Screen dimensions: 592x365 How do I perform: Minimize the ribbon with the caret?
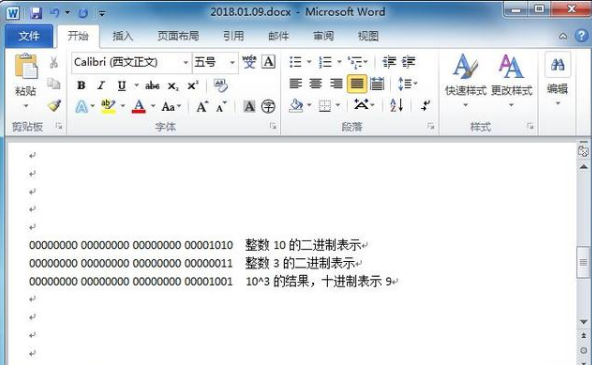click(563, 36)
